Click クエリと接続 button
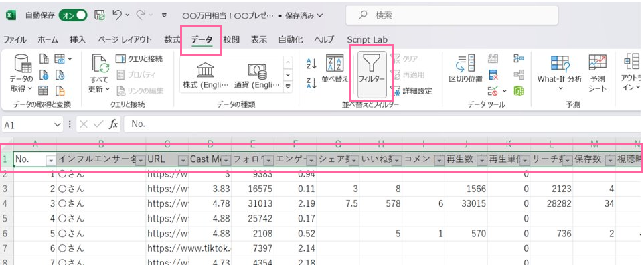This screenshot has height=265, width=644. click(139, 59)
